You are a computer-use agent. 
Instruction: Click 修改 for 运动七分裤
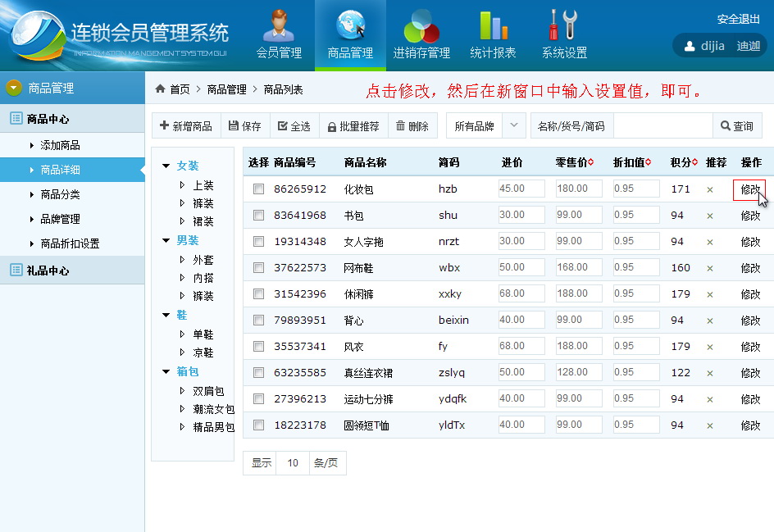[750, 399]
